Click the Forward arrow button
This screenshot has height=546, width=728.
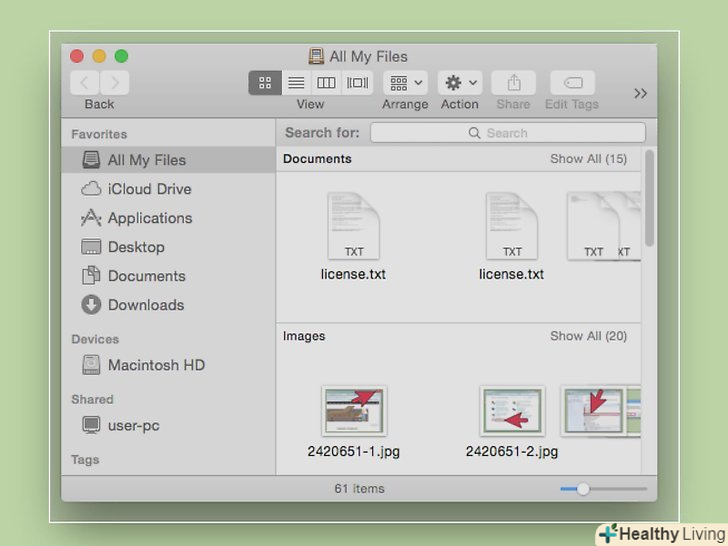tap(114, 83)
